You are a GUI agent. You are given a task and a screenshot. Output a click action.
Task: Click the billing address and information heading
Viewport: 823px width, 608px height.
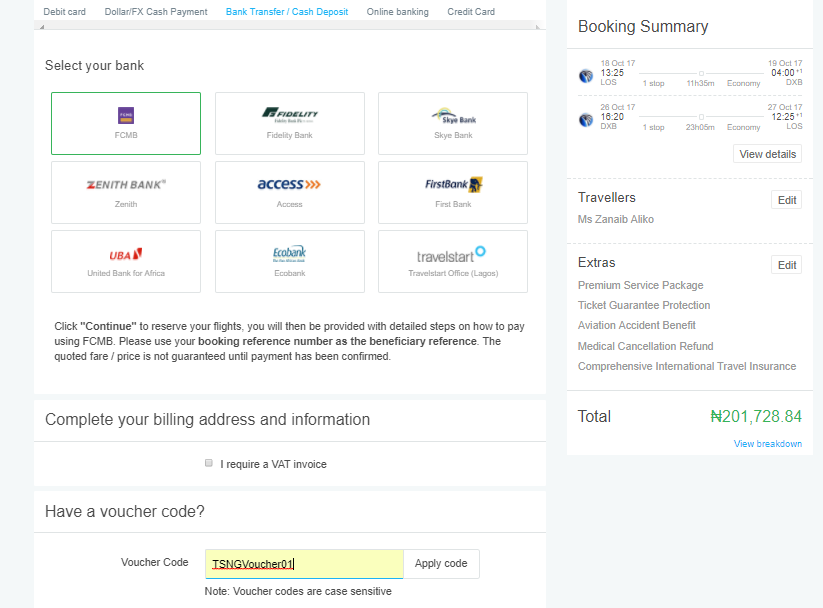tap(207, 420)
